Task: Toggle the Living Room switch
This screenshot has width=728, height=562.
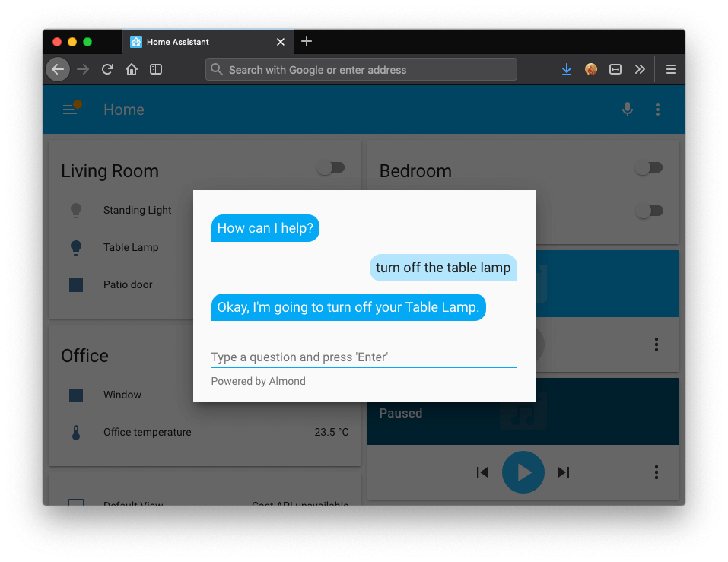Action: coord(331,167)
